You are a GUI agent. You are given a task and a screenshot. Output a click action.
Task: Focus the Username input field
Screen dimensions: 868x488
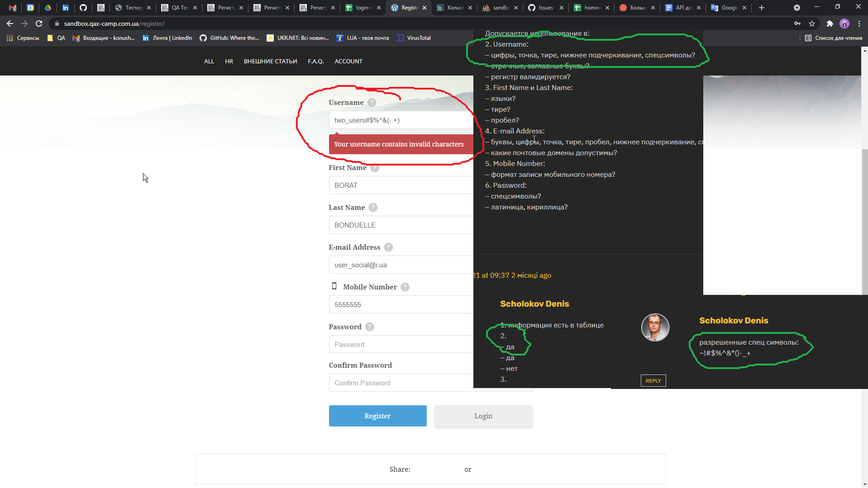coord(401,120)
